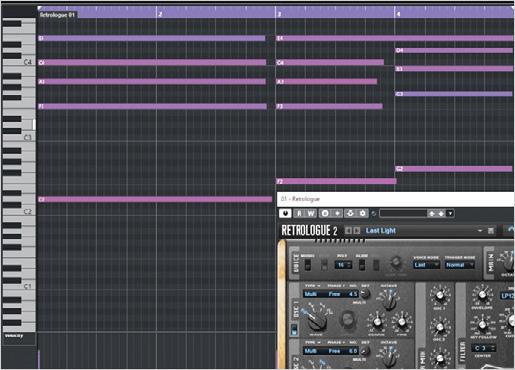
Task: Click the empty plugin preset name field
Action: click(403, 213)
